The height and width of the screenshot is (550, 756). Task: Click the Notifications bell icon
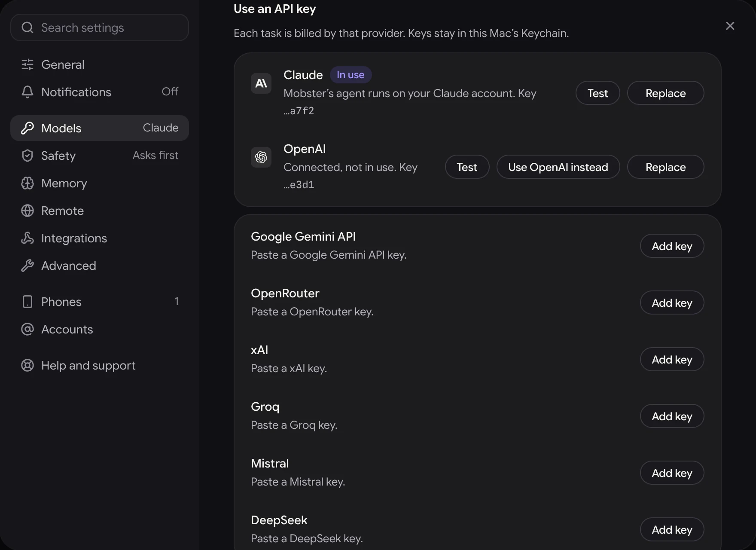click(x=27, y=92)
